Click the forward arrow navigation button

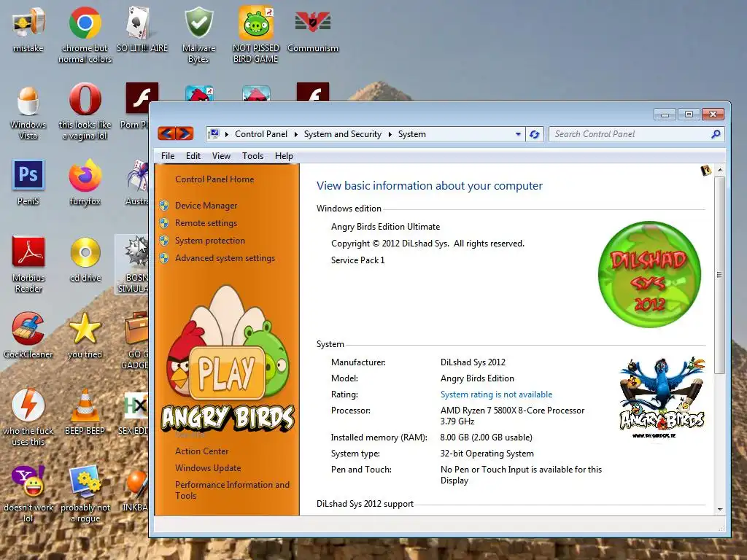(x=185, y=133)
